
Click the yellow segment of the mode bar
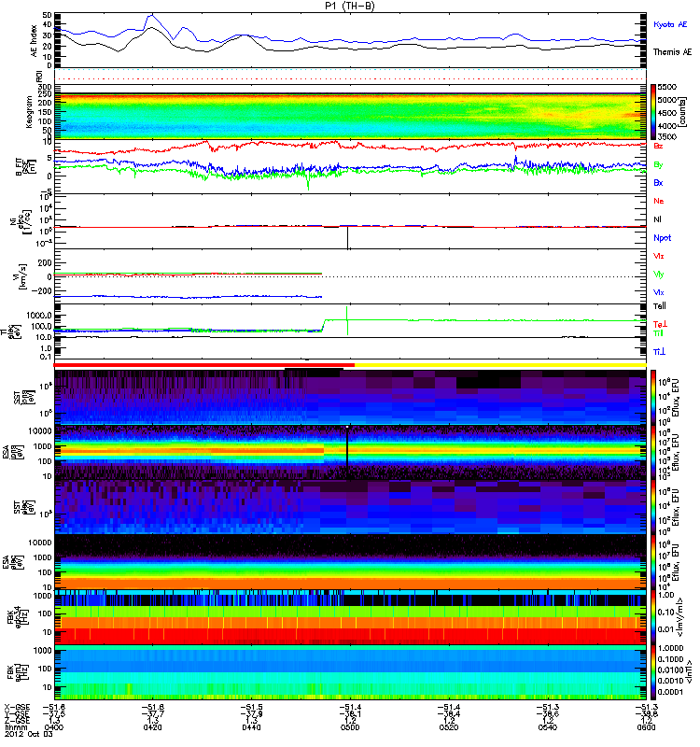[500, 365]
